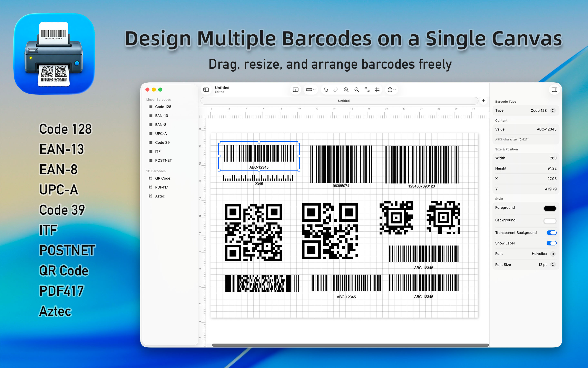This screenshot has height=368, width=588.
Task: Choose EAN-13 in sidebar
Action: pyautogui.click(x=161, y=116)
